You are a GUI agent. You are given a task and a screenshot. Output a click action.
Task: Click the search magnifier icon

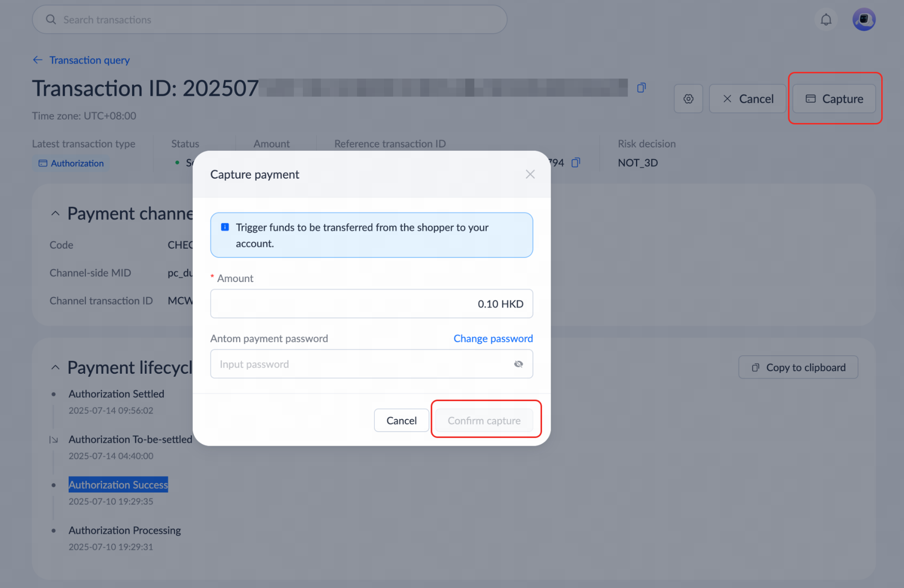[51, 20]
